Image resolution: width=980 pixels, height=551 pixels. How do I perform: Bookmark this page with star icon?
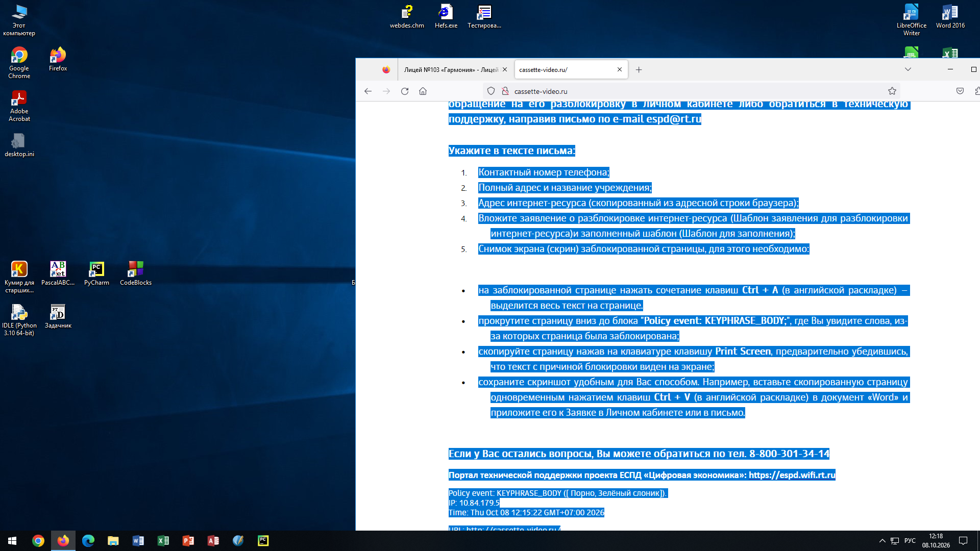point(892,91)
